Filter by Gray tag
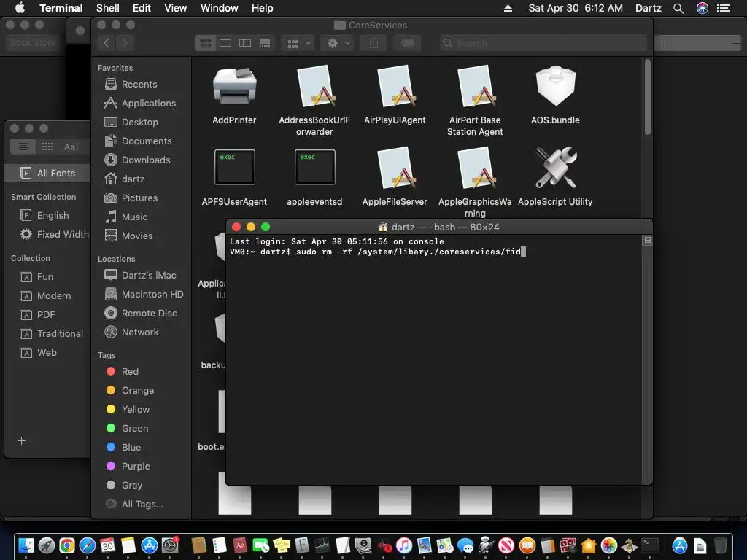The image size is (747, 560). [x=124, y=486]
